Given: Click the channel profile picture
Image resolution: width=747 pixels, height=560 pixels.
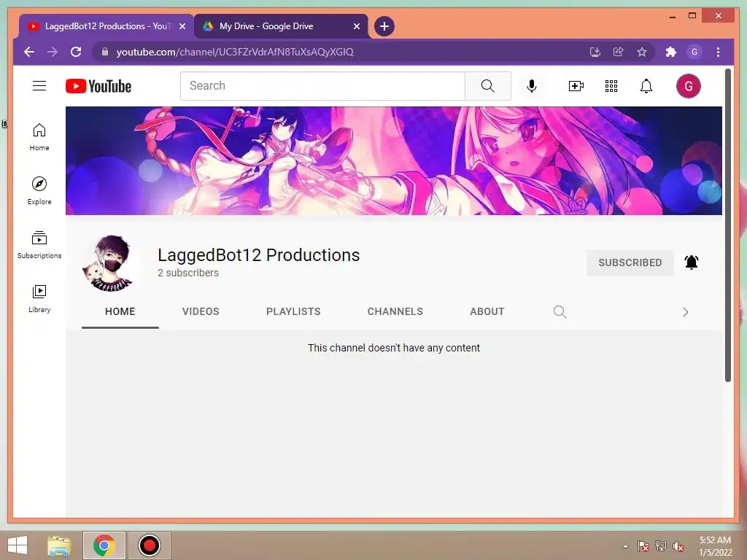Looking at the screenshot, I should click(x=112, y=262).
